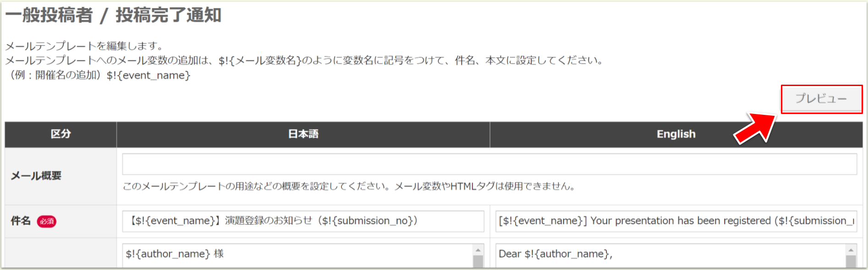Click the メール概要 help text below the field
The width and height of the screenshot is (868, 270).
(x=349, y=186)
